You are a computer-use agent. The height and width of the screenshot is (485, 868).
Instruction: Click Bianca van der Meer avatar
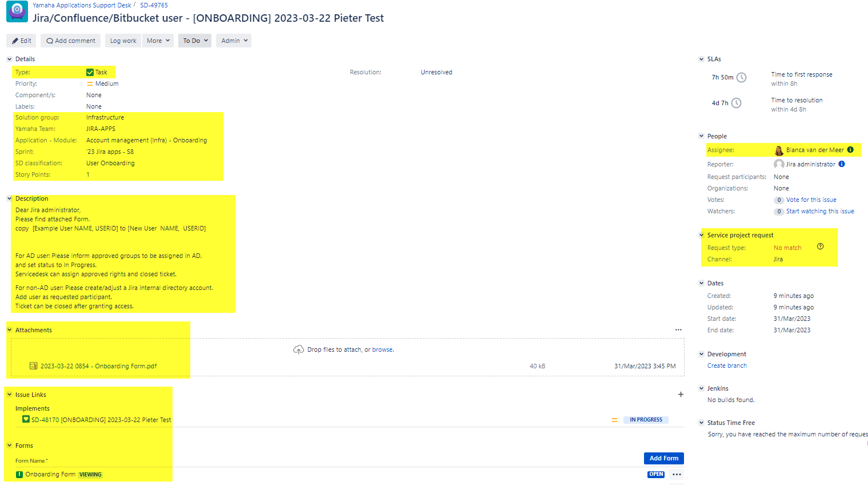coord(779,150)
